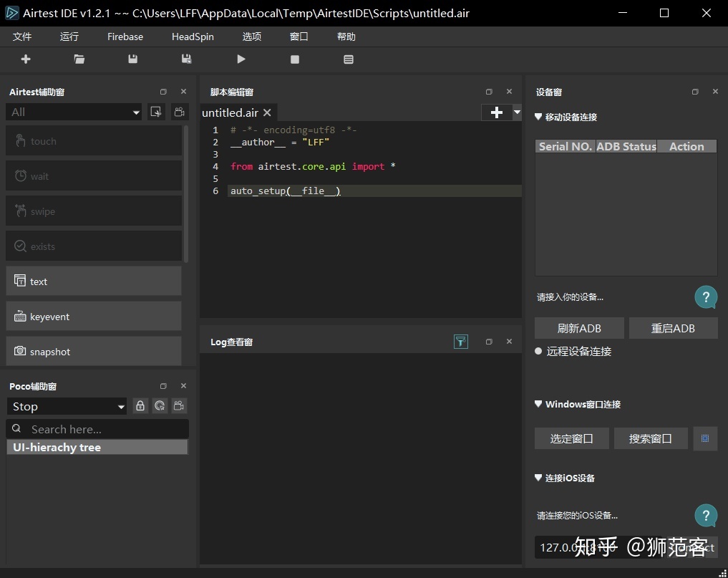Viewport: 728px width, 578px height.
Task: Insert a keyevent command
Action: click(94, 317)
